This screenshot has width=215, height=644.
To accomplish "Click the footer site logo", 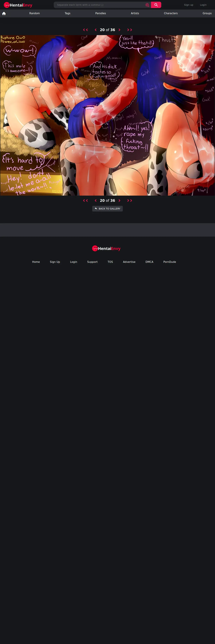I will click(x=106, y=248).
